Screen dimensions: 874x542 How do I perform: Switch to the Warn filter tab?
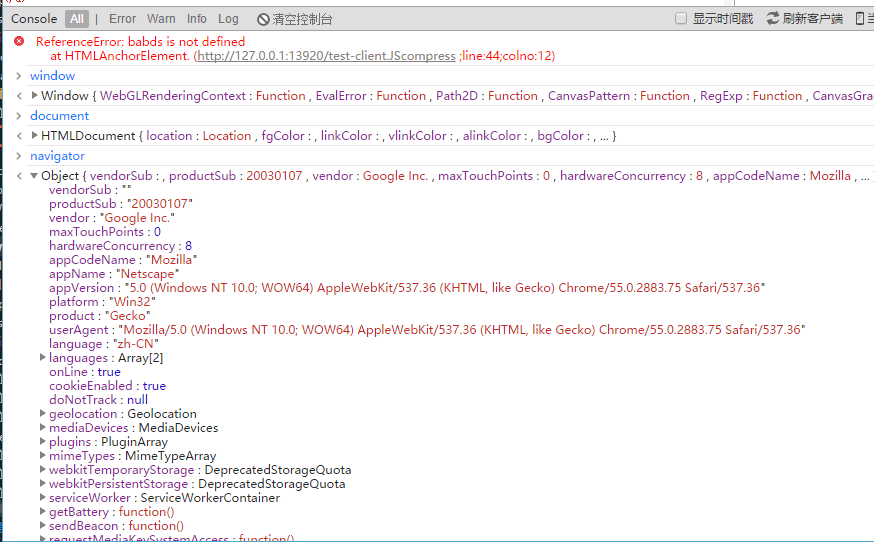(x=161, y=19)
